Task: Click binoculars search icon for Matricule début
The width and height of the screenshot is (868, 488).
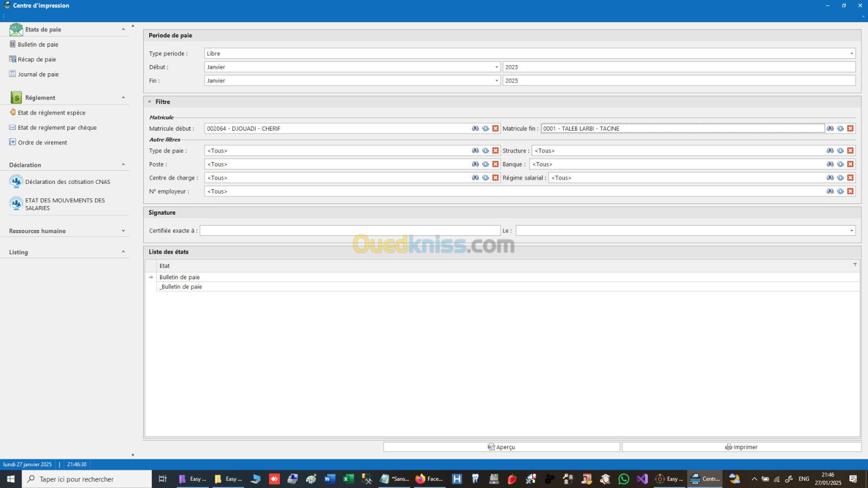Action: 475,129
